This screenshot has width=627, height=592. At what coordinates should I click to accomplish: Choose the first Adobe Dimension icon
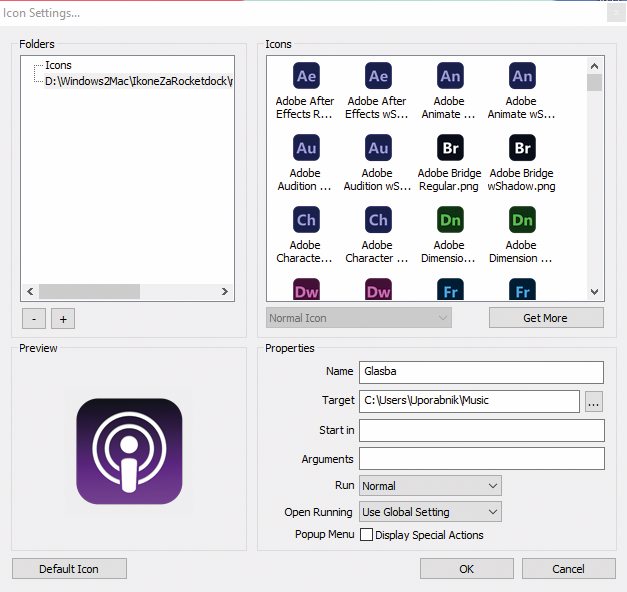[x=450, y=220]
